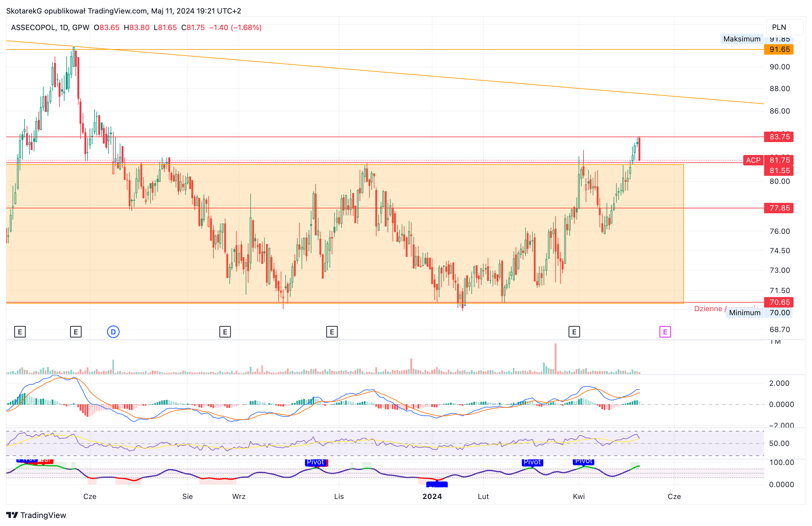Click the 90.00 price axis value
This screenshot has height=526, width=812.
(x=779, y=67)
